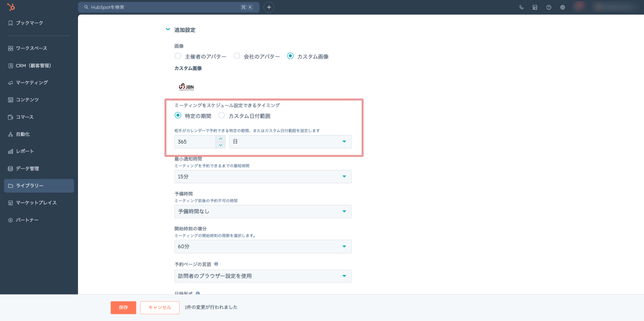Open the help question mark icon
This screenshot has height=321, width=644.
click(549, 7)
